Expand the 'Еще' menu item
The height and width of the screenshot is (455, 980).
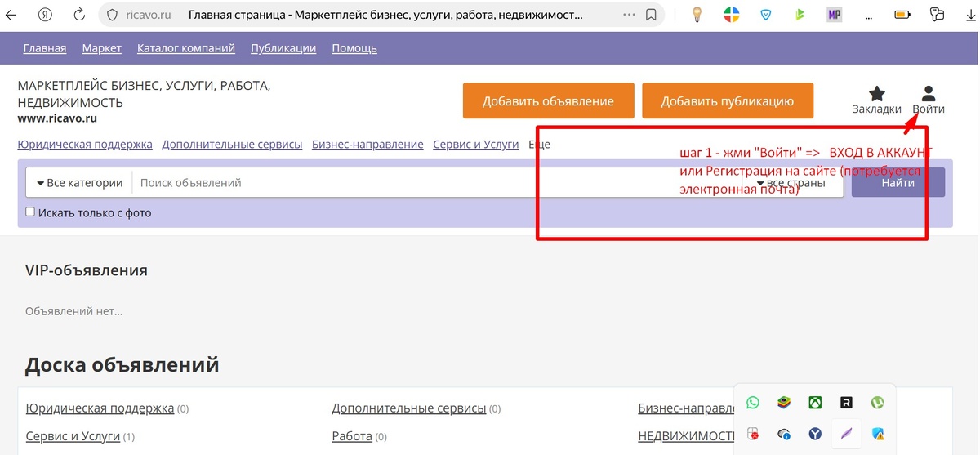(539, 145)
